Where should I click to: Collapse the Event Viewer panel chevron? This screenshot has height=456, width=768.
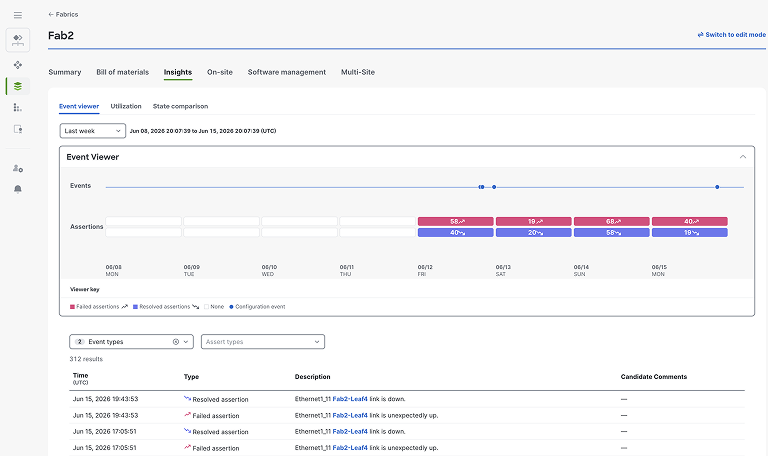coord(743,157)
